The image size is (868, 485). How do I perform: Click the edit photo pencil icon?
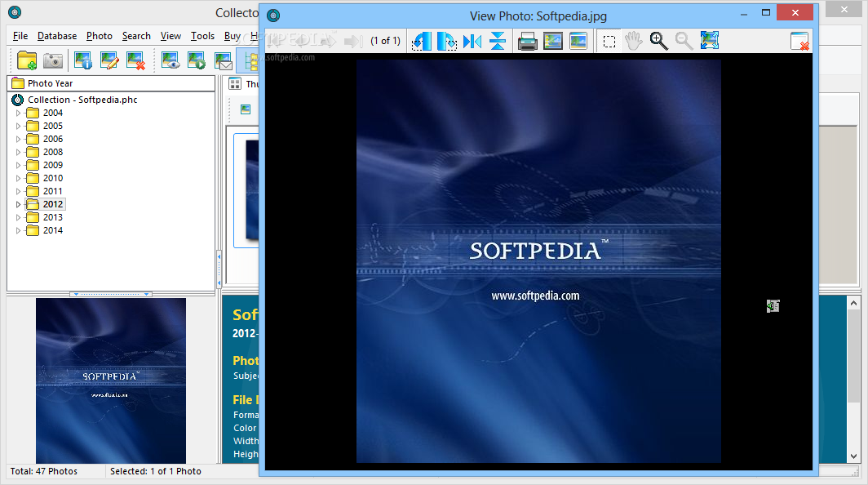(109, 60)
